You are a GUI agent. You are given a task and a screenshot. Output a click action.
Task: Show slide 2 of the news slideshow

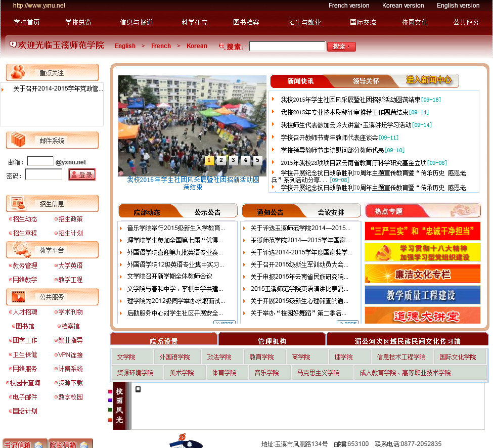click(221, 160)
